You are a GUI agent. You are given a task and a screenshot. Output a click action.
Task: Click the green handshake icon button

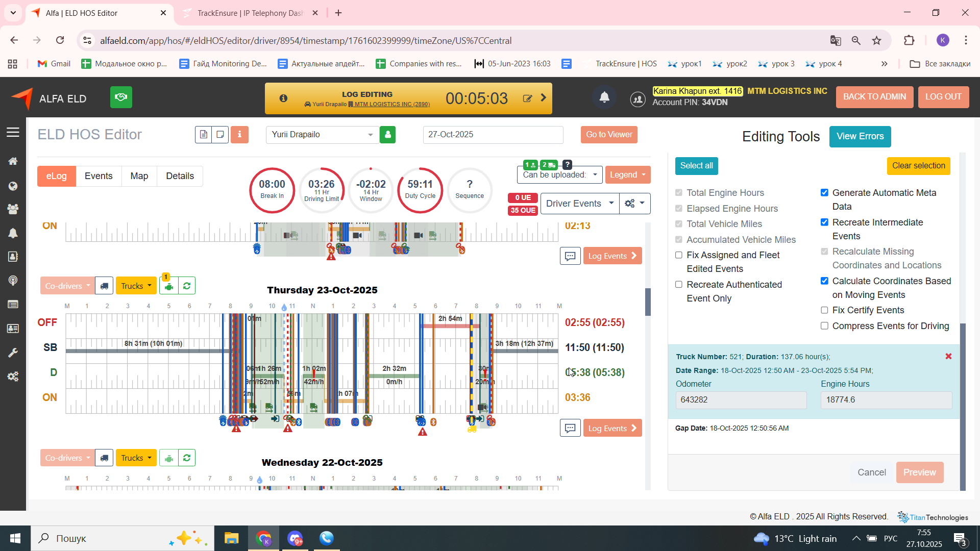tap(121, 97)
